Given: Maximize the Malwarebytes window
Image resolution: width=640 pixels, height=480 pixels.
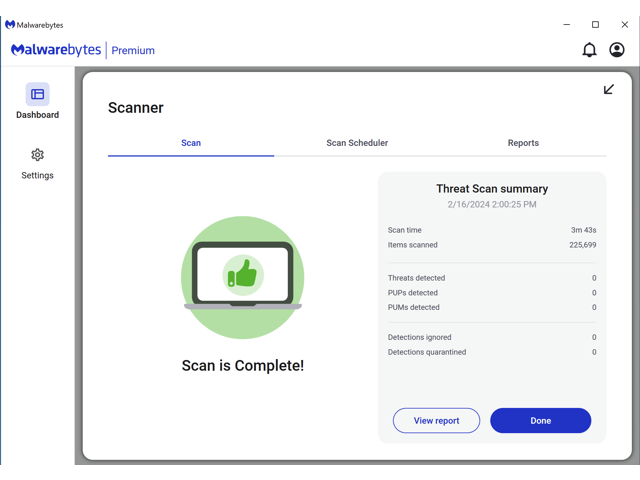Looking at the screenshot, I should 596,24.
